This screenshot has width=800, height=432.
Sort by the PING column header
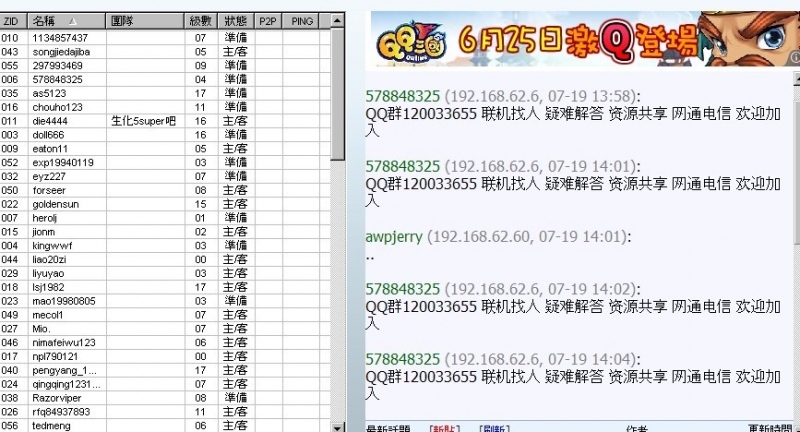click(x=301, y=21)
